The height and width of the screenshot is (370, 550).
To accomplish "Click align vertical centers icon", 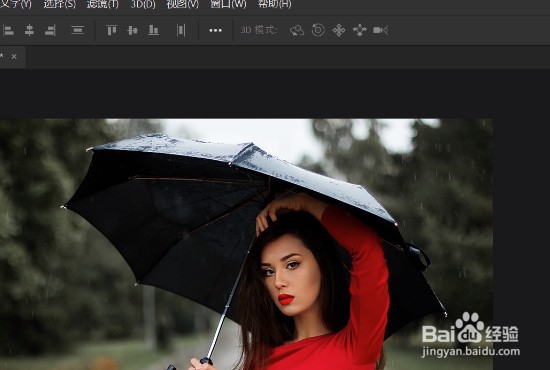I will click(x=132, y=31).
